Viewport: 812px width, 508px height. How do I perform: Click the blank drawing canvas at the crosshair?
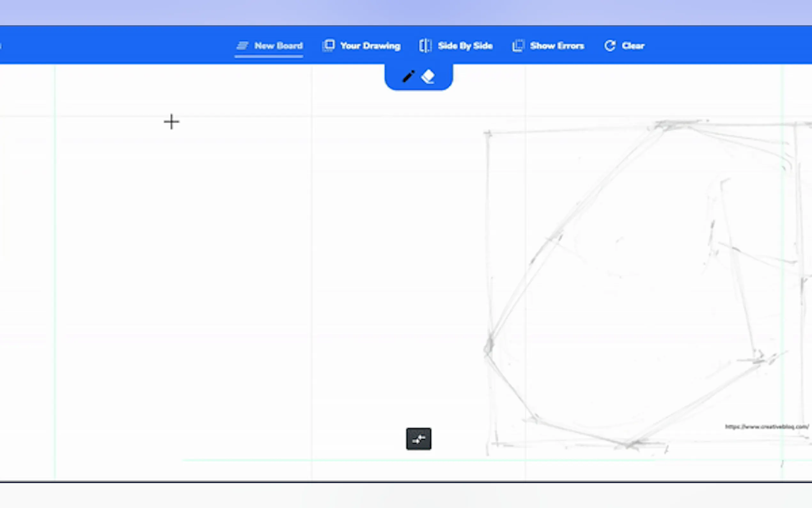(x=172, y=122)
